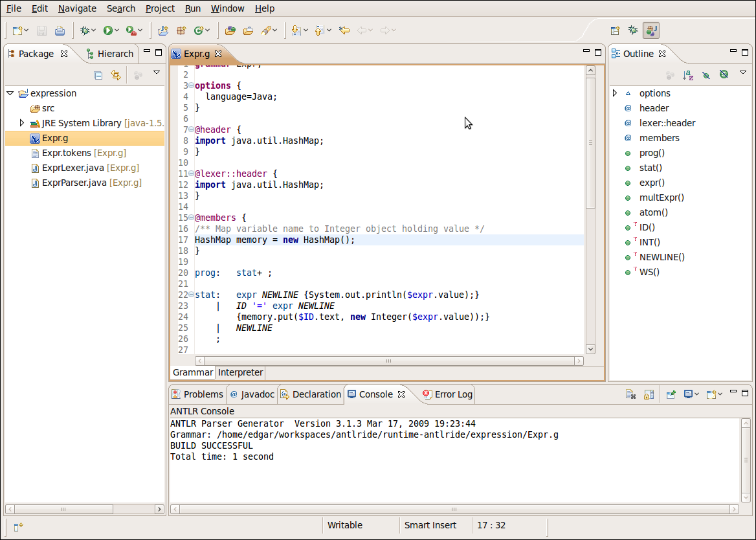
Task: Toggle Link with Editor in Package Explorer
Action: click(x=116, y=75)
